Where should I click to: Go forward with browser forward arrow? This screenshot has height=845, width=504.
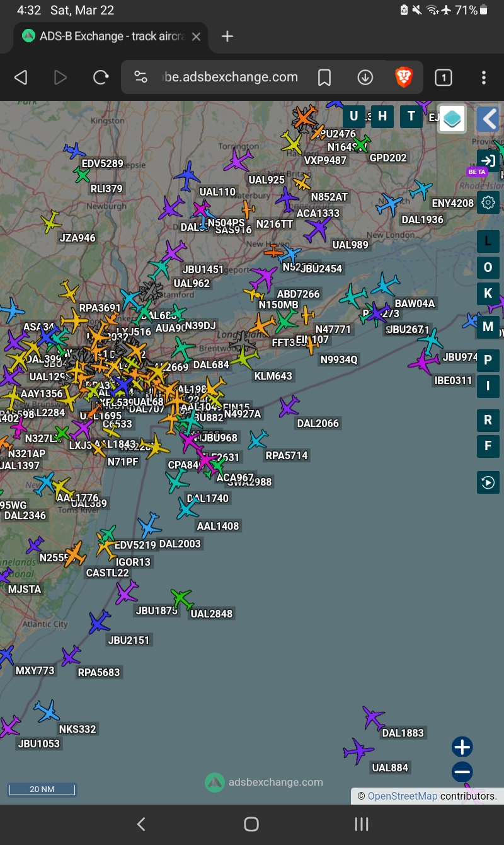pos(60,77)
